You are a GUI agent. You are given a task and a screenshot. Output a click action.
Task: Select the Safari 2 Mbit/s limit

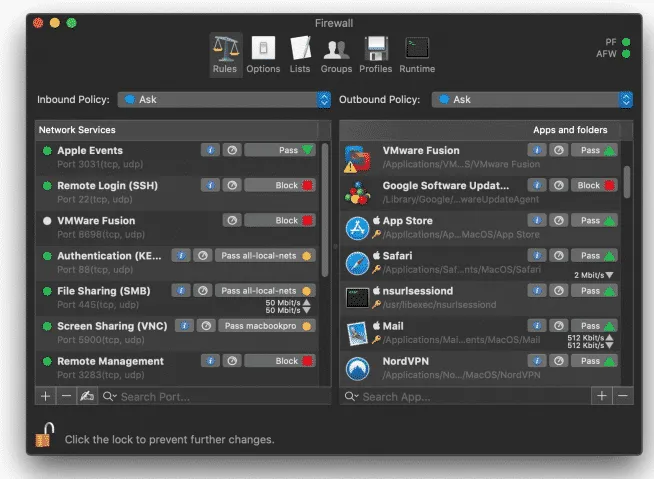point(594,275)
